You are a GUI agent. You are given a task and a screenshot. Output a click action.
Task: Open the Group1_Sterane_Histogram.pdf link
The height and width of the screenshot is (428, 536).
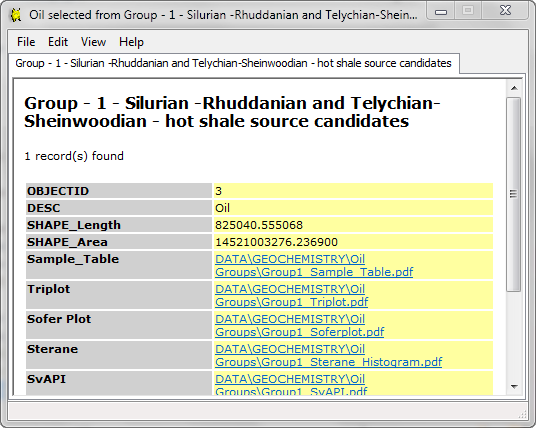(x=329, y=356)
